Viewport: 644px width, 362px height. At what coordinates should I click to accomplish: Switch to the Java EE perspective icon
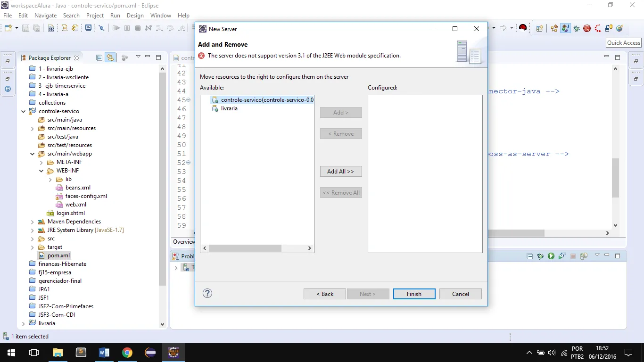pyautogui.click(x=554, y=28)
